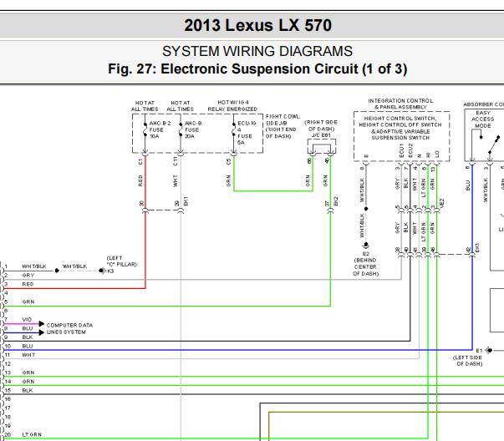Click pin 1 'WHT/BLK' wire label
Image resolution: width=504 pixels, height=441 pixels.
(34, 266)
